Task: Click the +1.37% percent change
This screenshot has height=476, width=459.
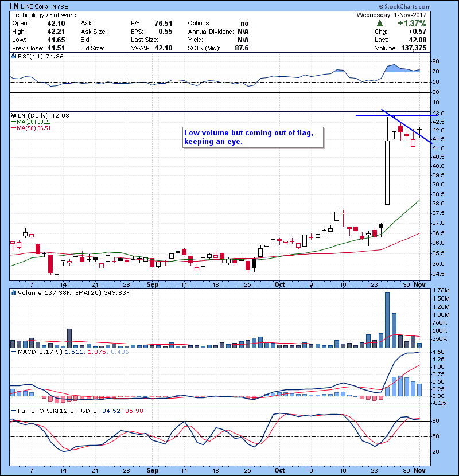Action: point(412,24)
